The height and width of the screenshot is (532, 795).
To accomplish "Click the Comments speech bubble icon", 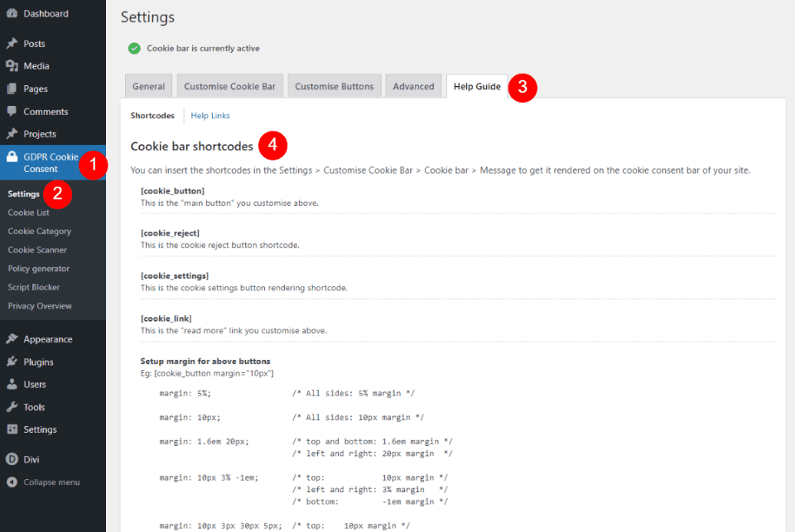I will (12, 112).
